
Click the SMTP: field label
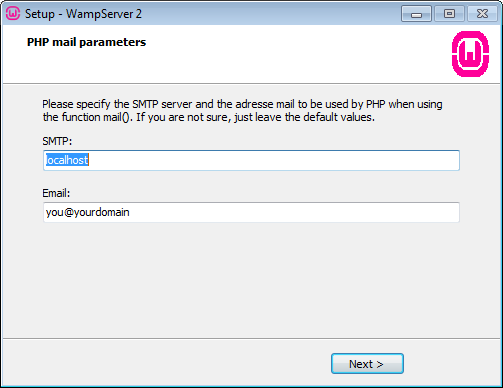click(57, 141)
